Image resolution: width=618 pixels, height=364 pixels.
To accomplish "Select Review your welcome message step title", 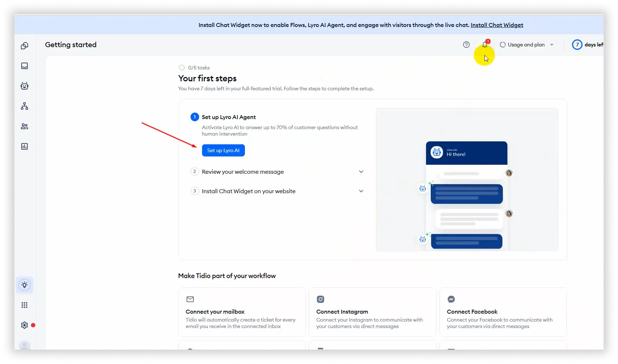I will tap(243, 172).
